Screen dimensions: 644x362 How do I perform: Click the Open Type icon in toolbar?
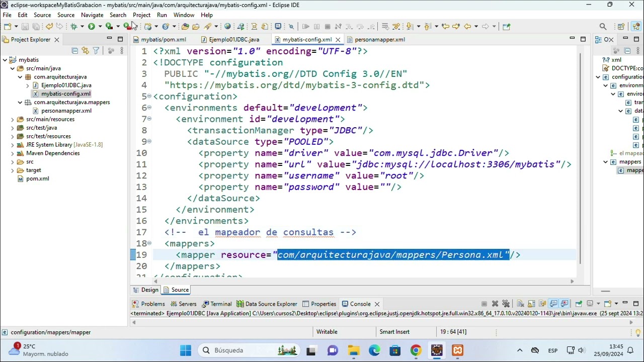(185, 26)
